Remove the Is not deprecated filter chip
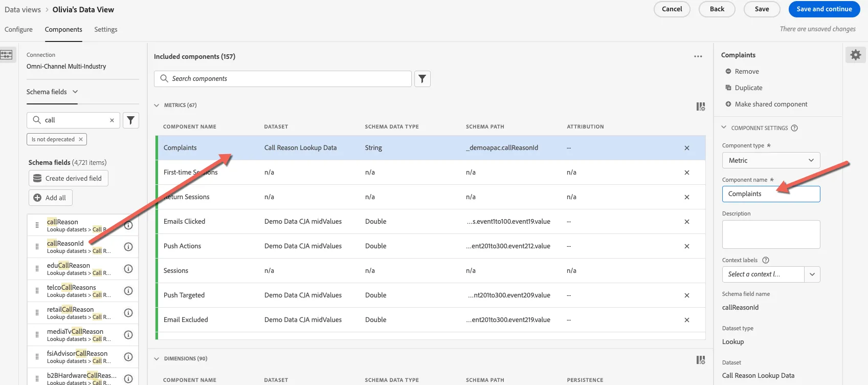 point(80,139)
